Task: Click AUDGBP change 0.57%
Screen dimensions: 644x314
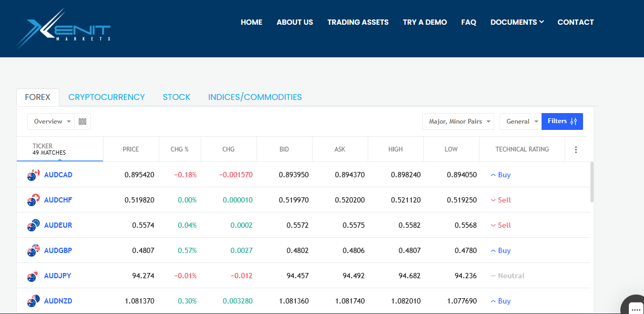Action: pos(187,250)
